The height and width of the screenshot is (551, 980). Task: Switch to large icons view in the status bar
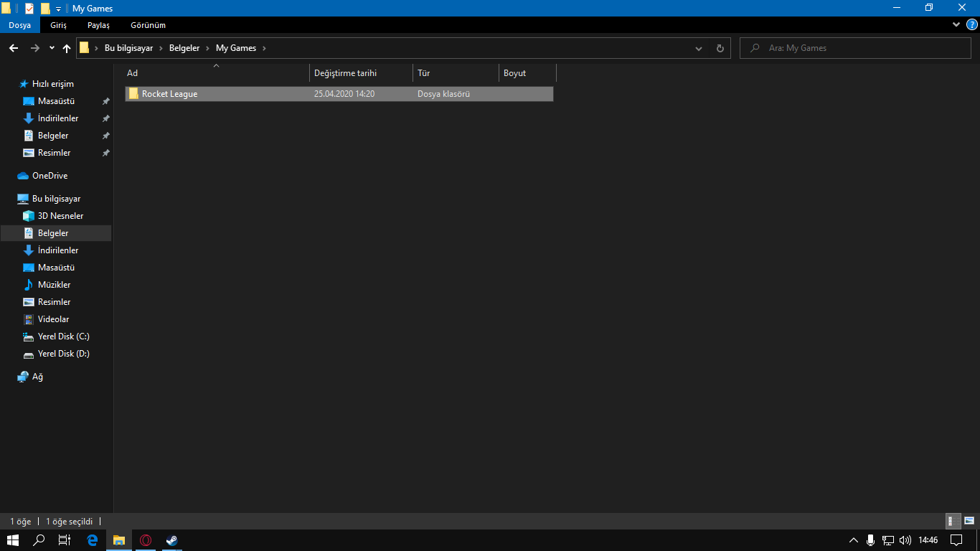969,522
